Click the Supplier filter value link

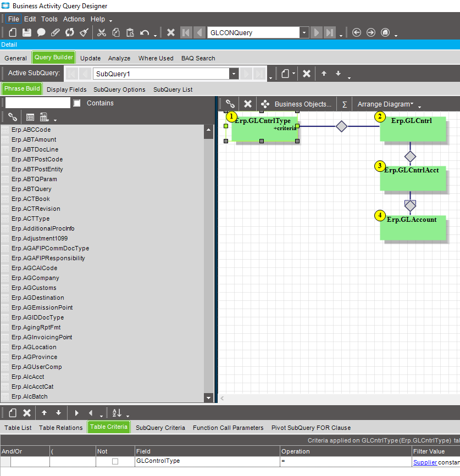(425, 462)
